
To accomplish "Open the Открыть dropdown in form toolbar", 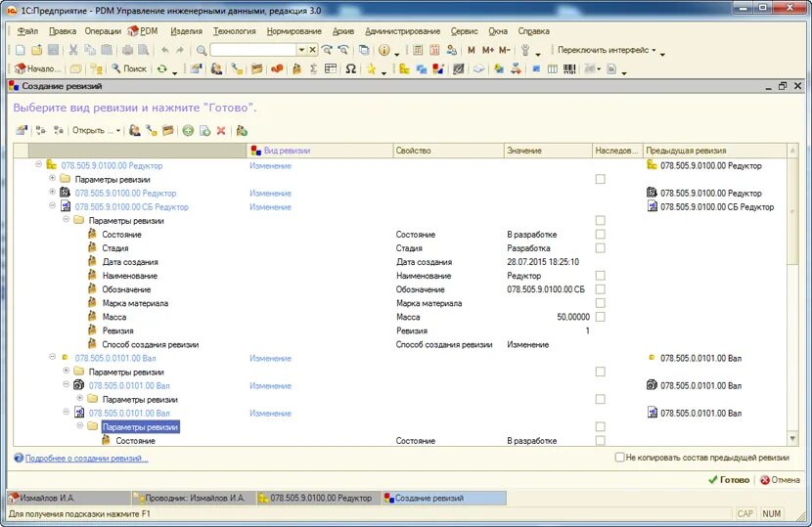I will tap(96, 130).
